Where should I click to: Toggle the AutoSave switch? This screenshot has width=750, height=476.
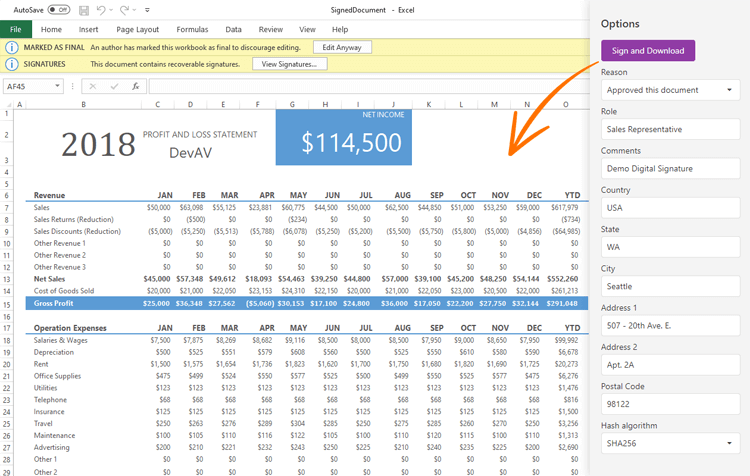[58, 10]
